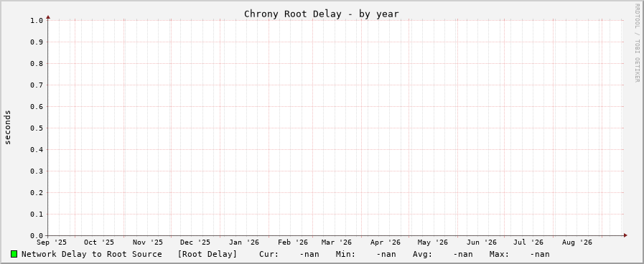Select the chart title 'Chrony Root Delay - by year'
Screen dimensions: 644x264
coord(322,14)
